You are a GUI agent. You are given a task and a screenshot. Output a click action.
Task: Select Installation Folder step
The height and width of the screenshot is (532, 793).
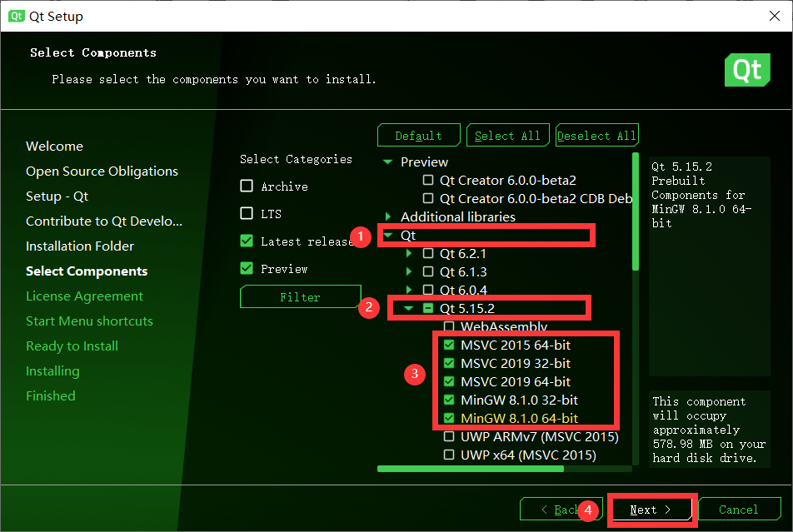click(x=80, y=246)
